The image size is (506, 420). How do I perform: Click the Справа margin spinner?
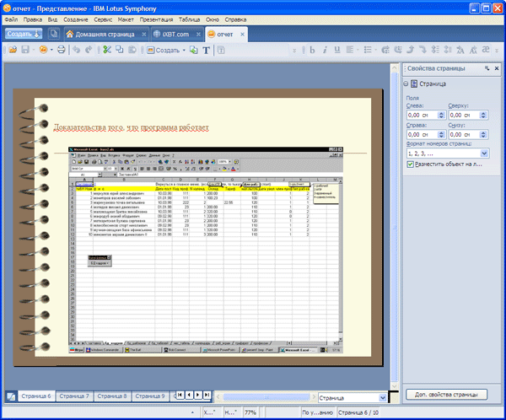point(441,135)
